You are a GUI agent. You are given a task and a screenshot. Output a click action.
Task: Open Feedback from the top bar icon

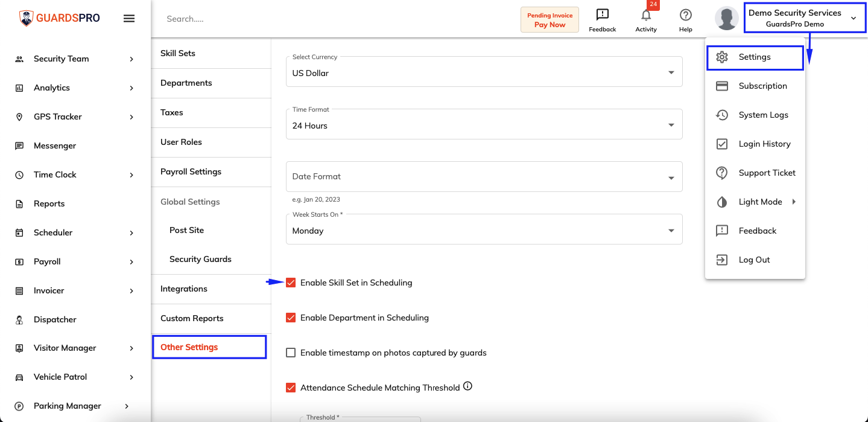click(x=602, y=15)
